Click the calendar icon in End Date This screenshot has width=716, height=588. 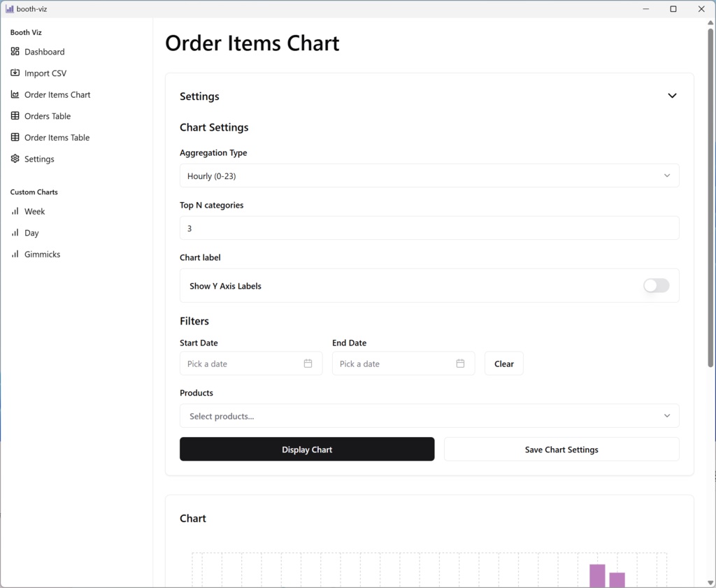click(460, 364)
